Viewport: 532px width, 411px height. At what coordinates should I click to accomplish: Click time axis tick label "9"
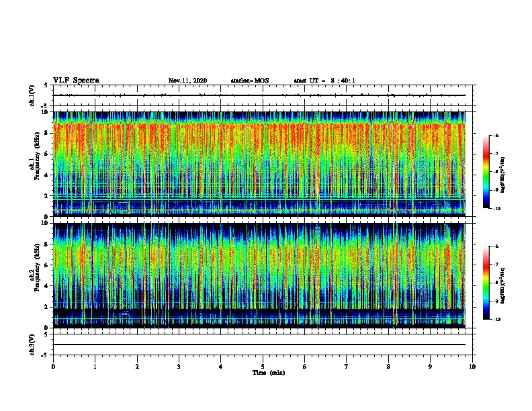pyautogui.click(x=430, y=367)
